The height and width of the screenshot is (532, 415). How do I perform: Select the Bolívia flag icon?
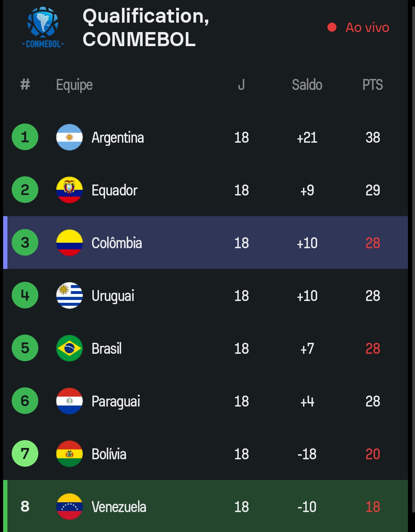pos(70,454)
